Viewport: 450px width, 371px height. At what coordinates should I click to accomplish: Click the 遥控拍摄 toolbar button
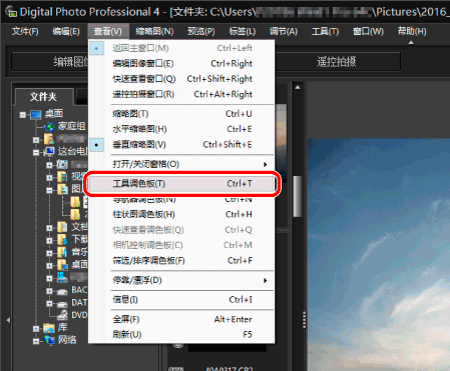337,62
